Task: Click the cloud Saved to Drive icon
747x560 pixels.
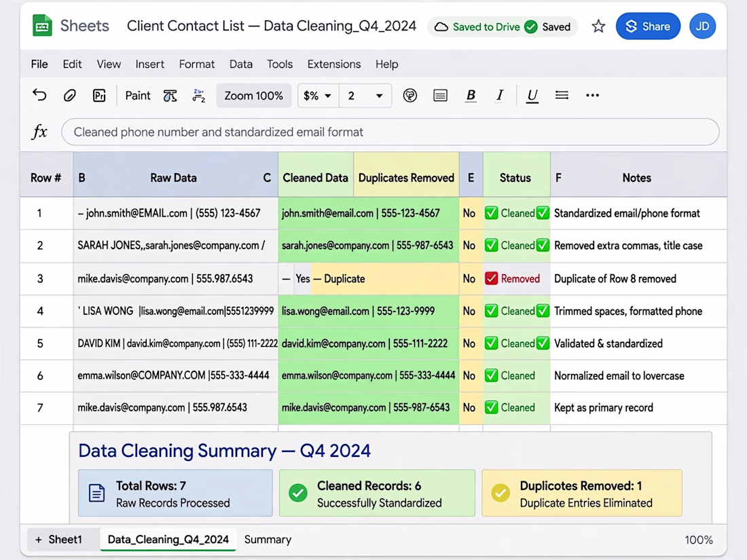Action: click(x=441, y=26)
